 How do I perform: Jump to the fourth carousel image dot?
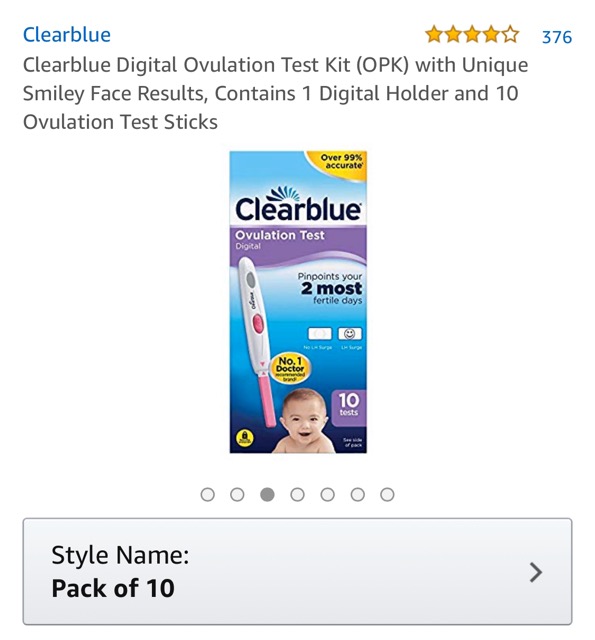coord(297,494)
